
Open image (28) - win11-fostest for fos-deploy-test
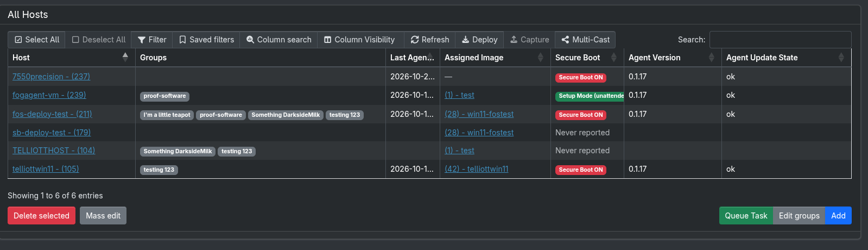click(x=479, y=114)
